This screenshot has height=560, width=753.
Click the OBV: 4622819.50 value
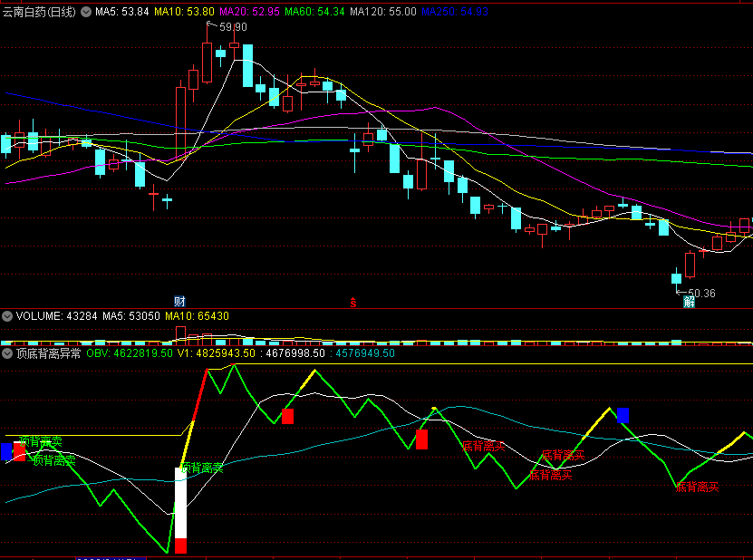(130, 353)
